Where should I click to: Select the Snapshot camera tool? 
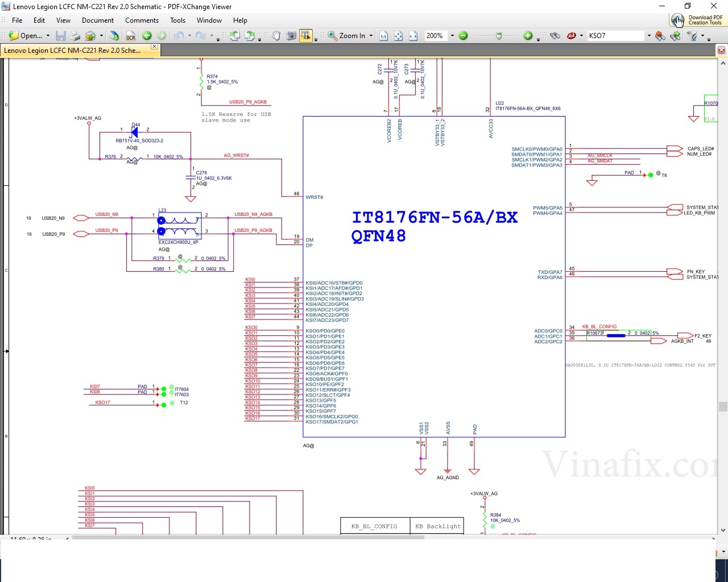[291, 36]
